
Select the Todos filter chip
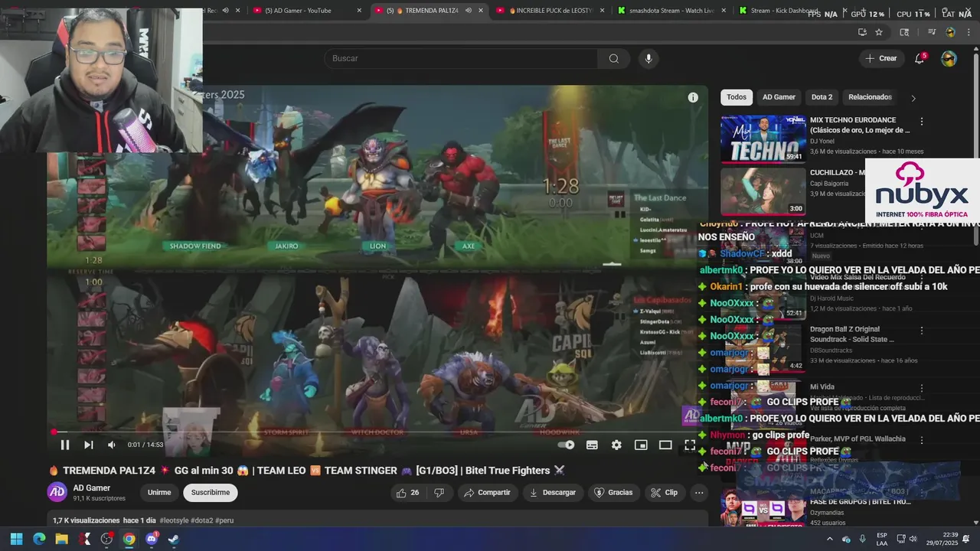tap(737, 97)
